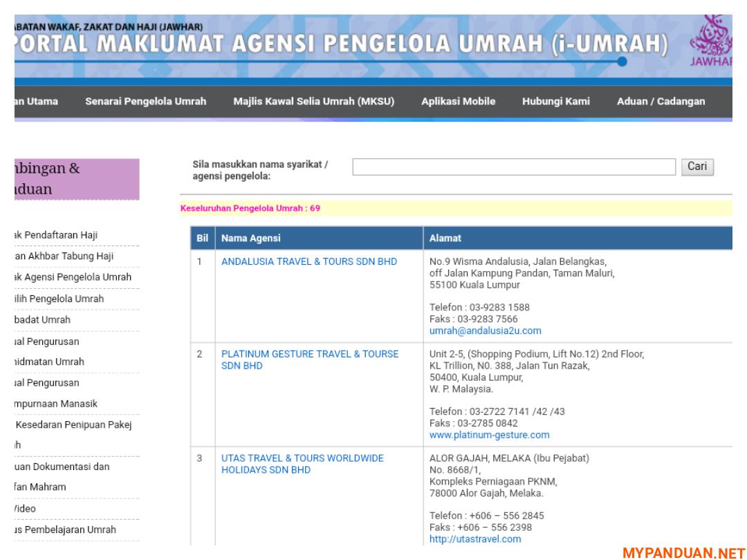Click 'Faks : 03-9283 7566' text
The height and width of the screenshot is (560, 747).
(473, 319)
